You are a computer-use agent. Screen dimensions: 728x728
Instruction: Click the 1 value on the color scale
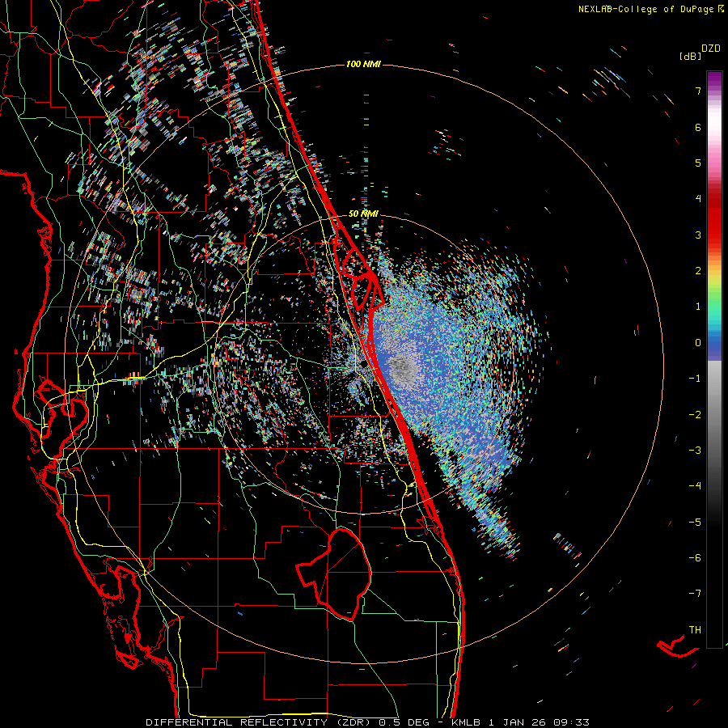click(698, 307)
